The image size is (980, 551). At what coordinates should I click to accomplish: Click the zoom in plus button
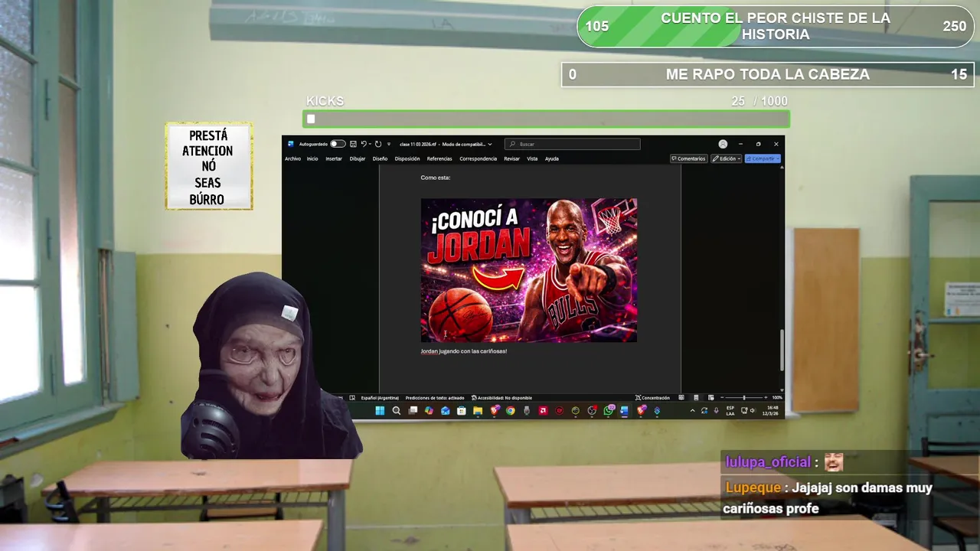[764, 398]
